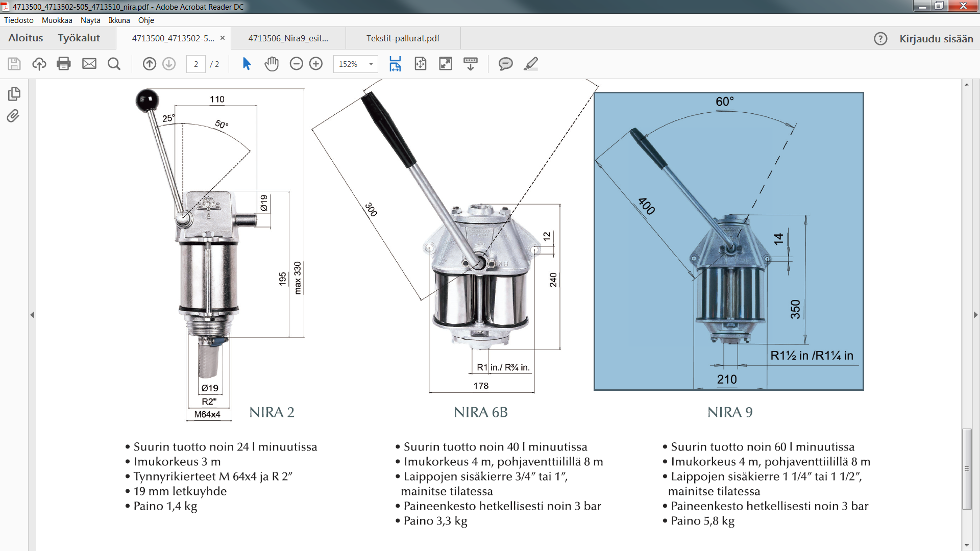Click the page number input field
The height and width of the screenshot is (551, 980).
click(196, 64)
